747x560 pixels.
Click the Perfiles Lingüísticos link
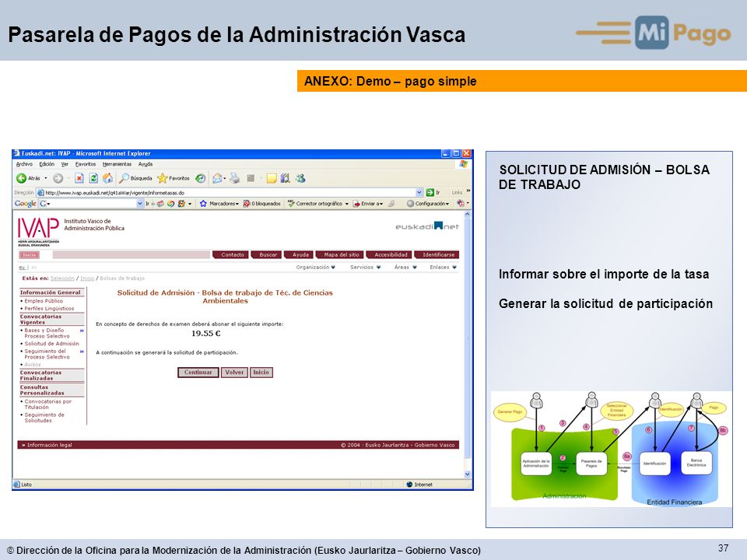point(49,309)
